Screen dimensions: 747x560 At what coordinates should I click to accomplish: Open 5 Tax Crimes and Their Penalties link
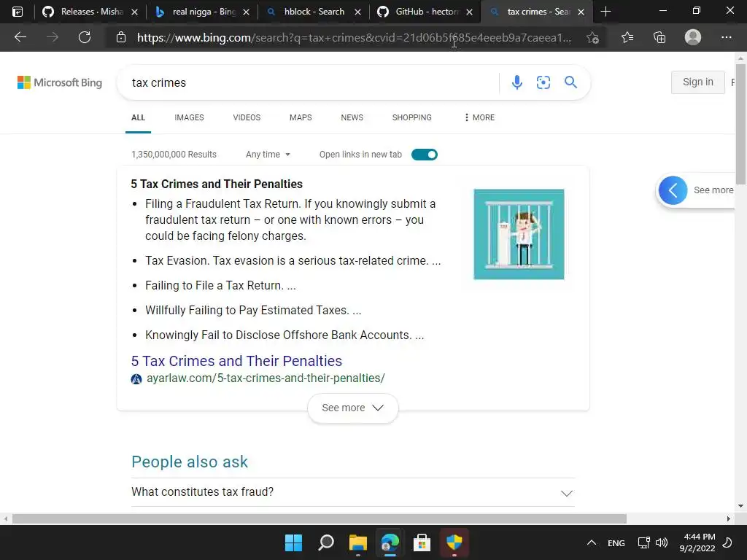pos(236,361)
